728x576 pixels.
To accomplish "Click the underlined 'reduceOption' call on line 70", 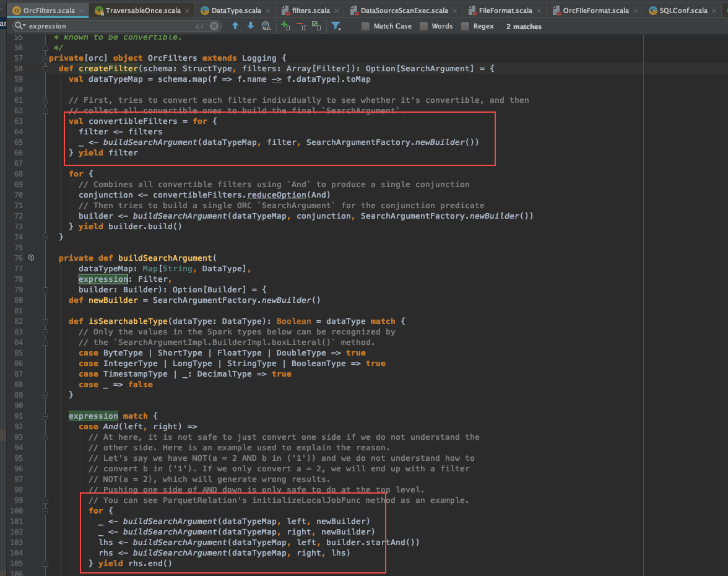I will click(277, 195).
